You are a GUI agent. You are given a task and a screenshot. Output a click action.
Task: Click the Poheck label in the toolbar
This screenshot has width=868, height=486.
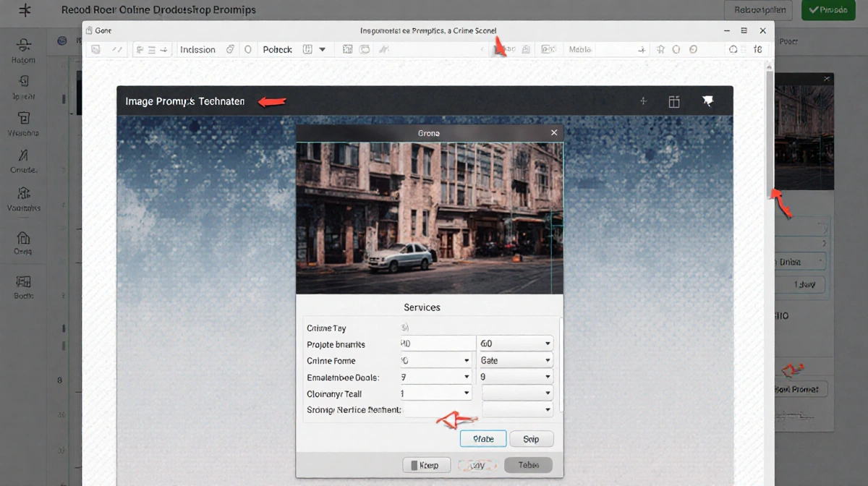[277, 49]
